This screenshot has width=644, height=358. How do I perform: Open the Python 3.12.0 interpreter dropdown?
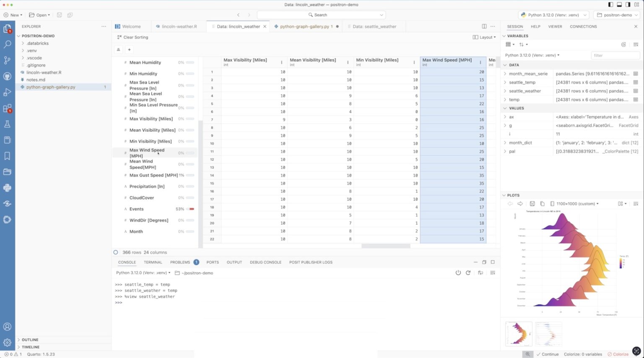point(553,15)
